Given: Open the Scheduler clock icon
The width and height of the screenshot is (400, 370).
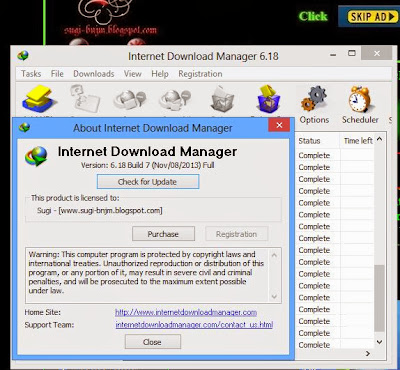Looking at the screenshot, I should [x=360, y=105].
